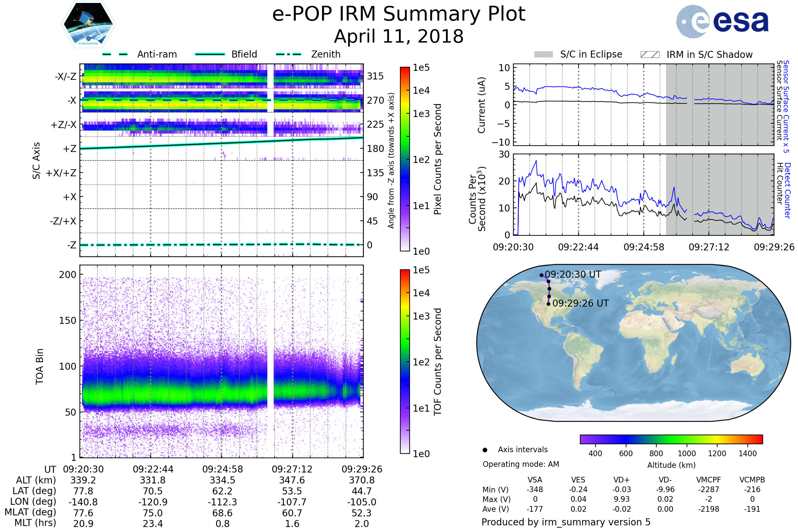Viewport: 798px width, 532px height.
Task: Click the Operating mode: AM text
Action: click(521, 464)
